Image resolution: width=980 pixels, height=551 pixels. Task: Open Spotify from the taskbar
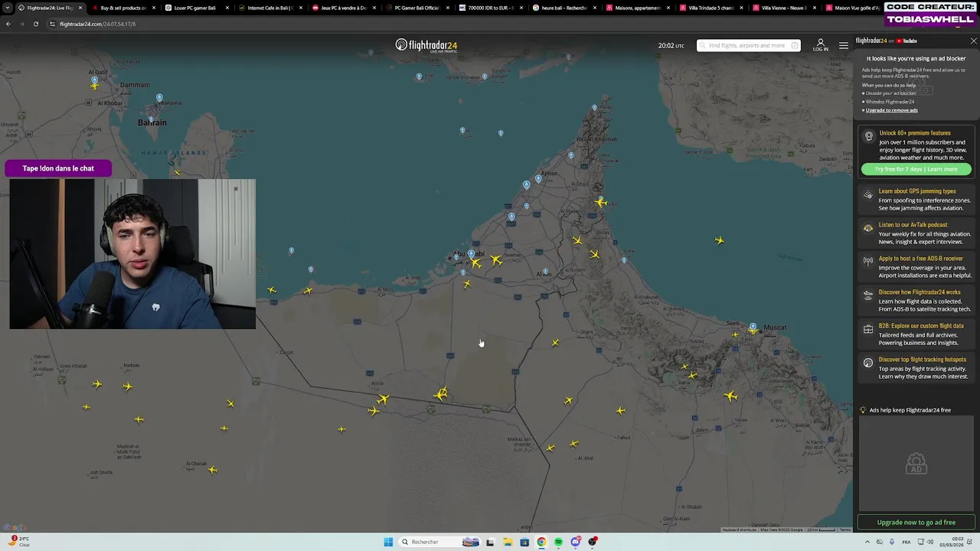pos(559,542)
